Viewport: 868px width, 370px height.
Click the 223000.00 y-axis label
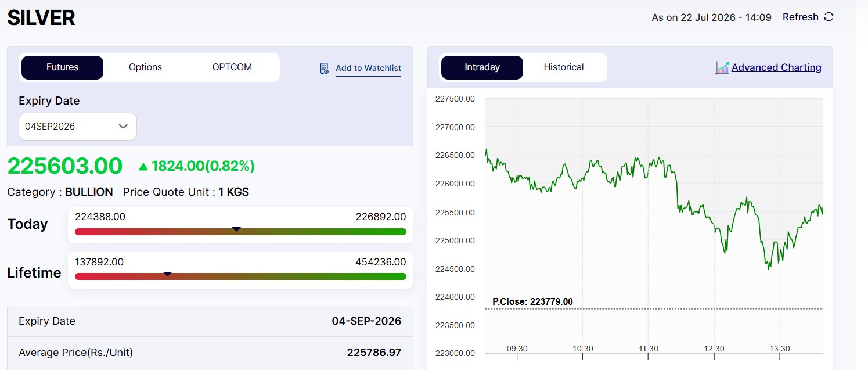pyautogui.click(x=455, y=353)
